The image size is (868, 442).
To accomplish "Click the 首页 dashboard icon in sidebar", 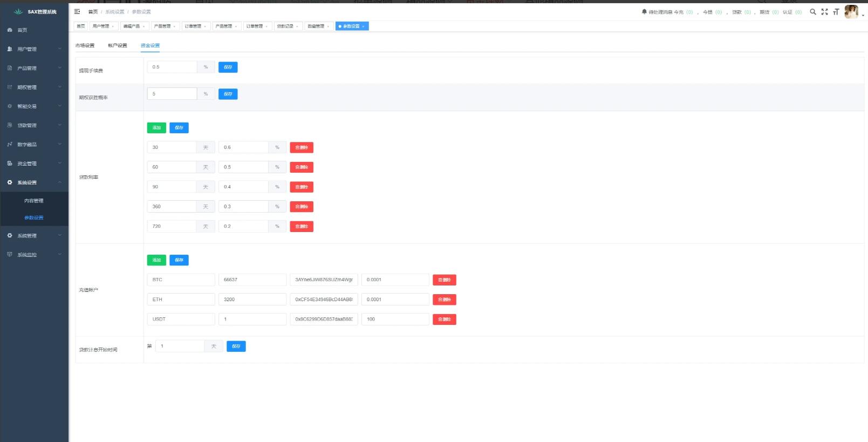I will pos(10,30).
